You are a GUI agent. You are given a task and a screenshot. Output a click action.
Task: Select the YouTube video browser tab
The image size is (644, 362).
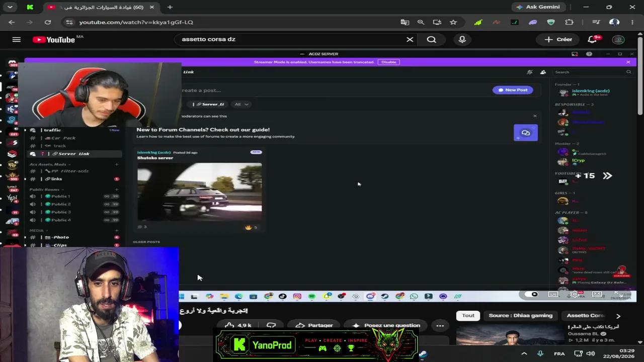pyautogui.click(x=102, y=7)
